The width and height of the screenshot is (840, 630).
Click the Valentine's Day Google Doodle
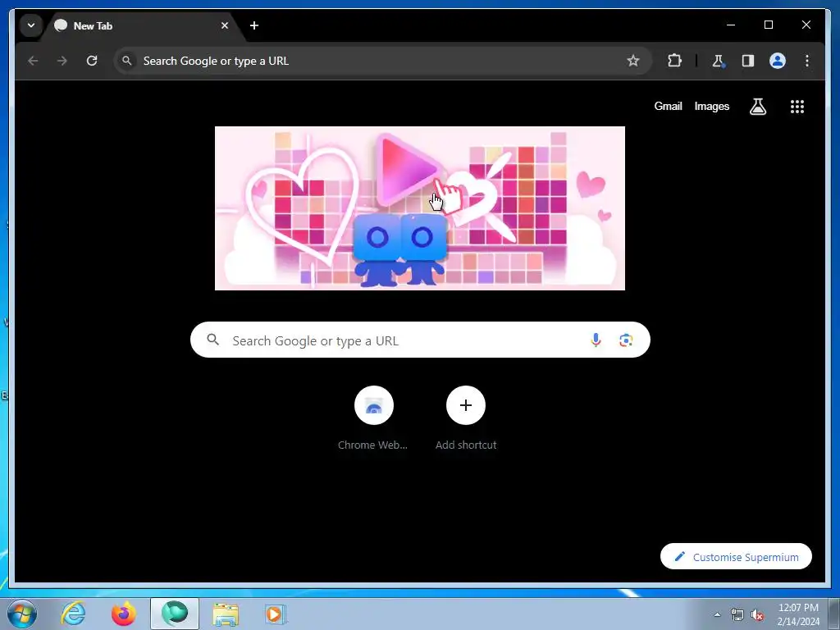coord(419,208)
